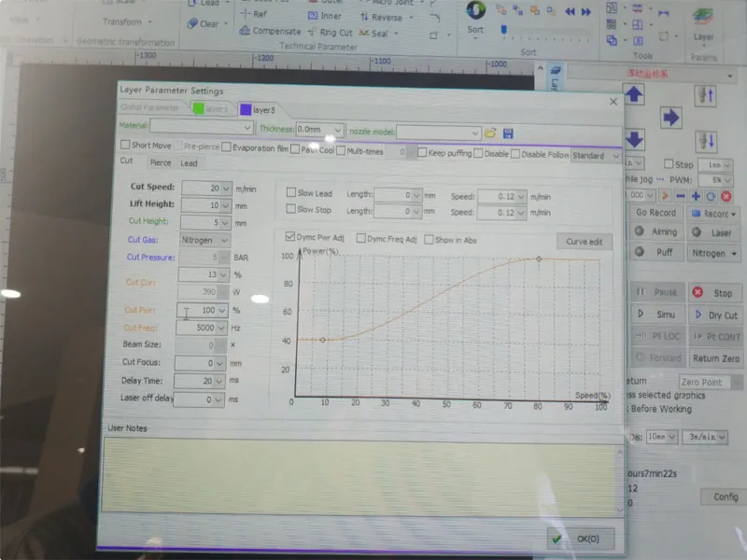Click the Stop button
The height and width of the screenshot is (560, 747).
715,293
